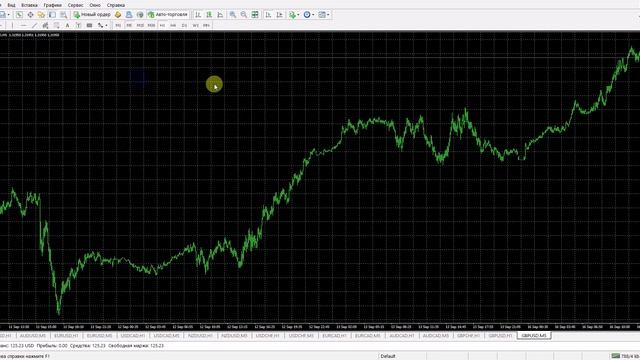Switch to the USDCHF,M5 chart tab
640x360 pixels.
point(301,336)
